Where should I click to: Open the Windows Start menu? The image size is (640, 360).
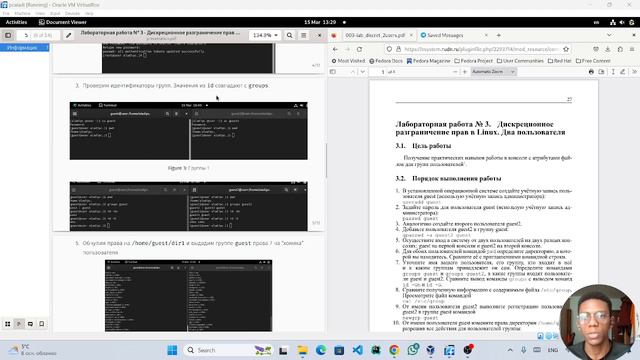(172, 350)
